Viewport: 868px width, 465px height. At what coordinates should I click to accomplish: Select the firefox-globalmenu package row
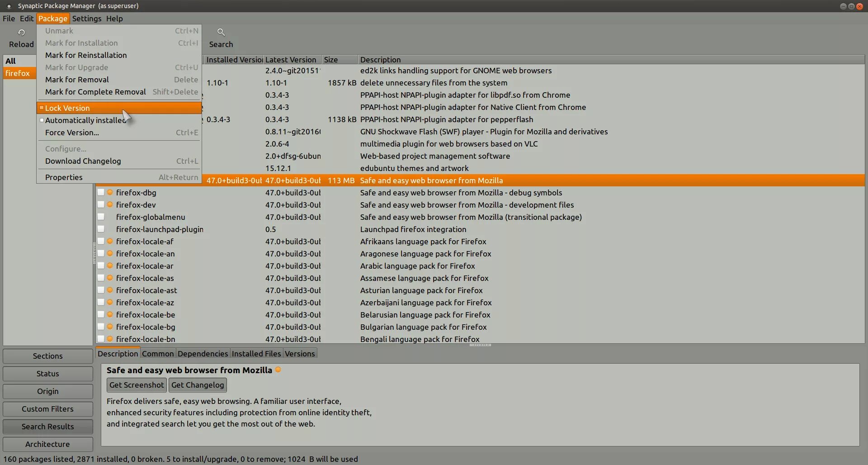pos(480,217)
